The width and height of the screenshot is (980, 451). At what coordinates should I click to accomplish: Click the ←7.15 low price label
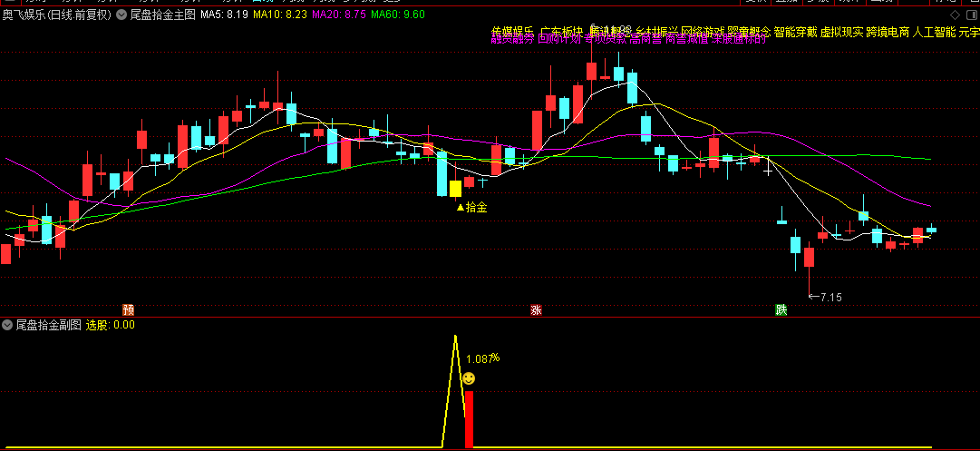(825, 298)
